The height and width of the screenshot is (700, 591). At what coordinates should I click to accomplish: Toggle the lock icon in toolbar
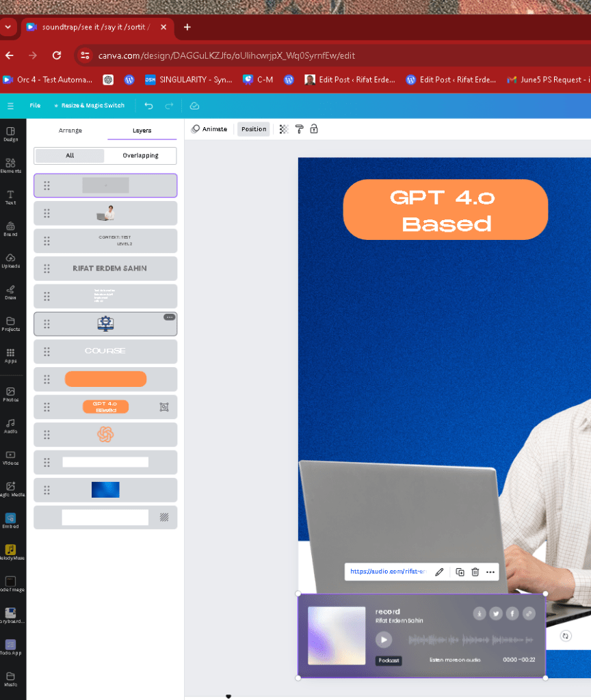[314, 129]
